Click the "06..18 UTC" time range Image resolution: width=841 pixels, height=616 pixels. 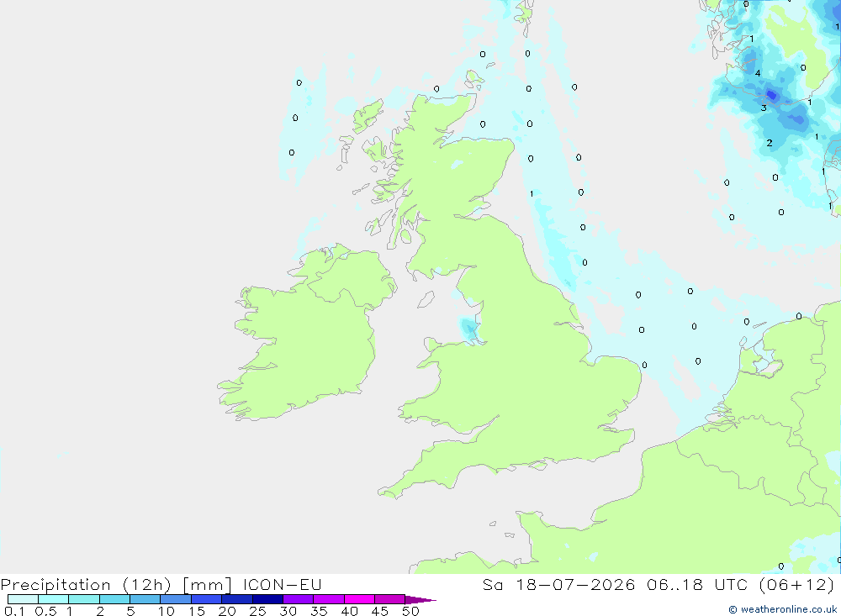(696, 584)
